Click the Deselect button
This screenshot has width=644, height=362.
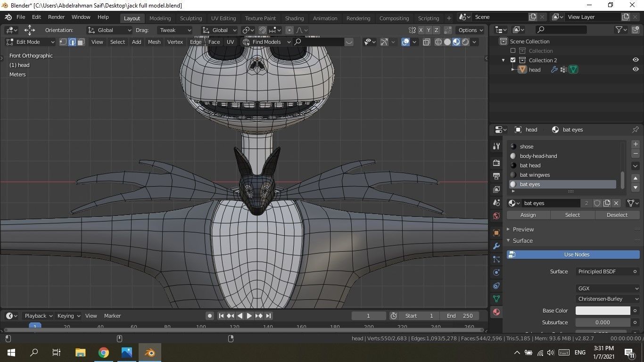click(617, 215)
